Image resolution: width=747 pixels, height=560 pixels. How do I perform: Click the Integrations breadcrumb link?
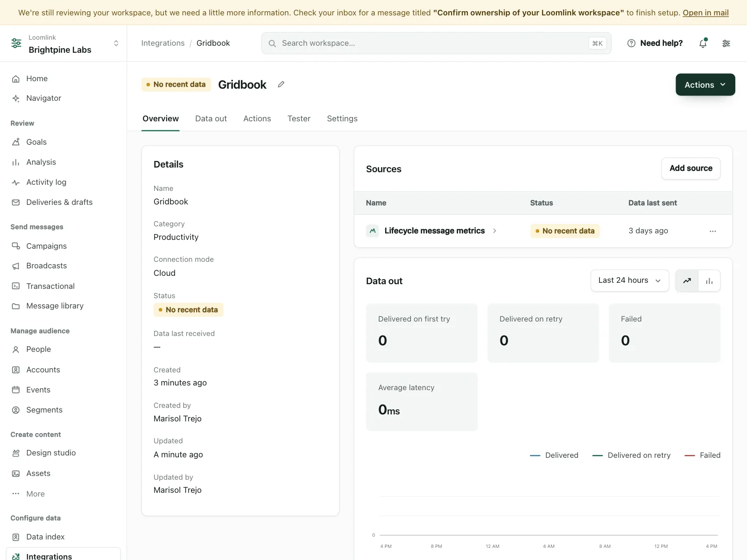pos(163,43)
